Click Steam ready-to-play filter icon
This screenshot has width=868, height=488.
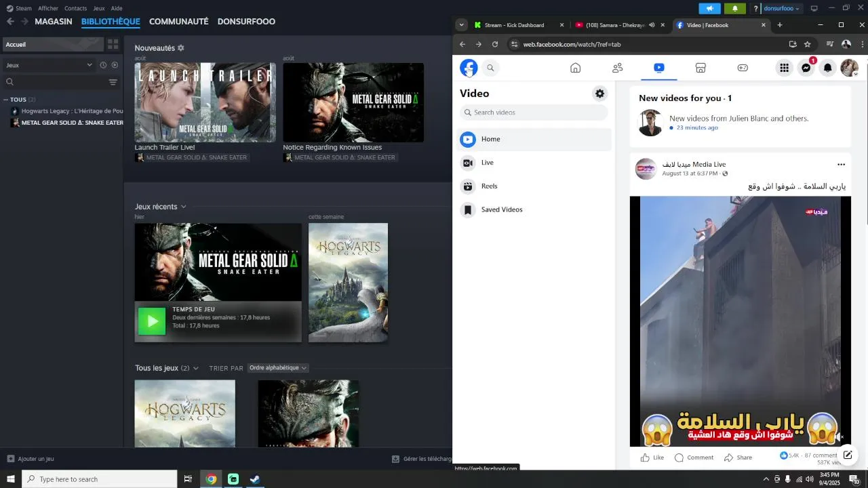(115, 65)
